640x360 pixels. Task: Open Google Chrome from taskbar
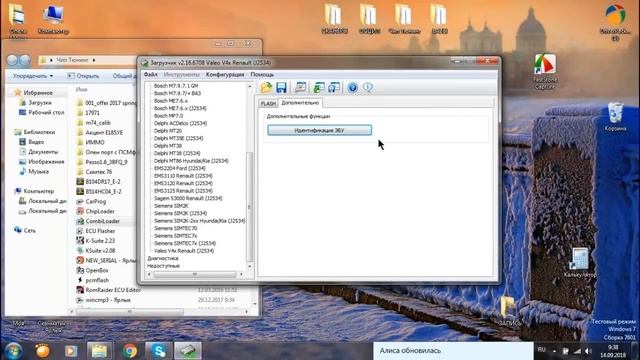[130, 351]
